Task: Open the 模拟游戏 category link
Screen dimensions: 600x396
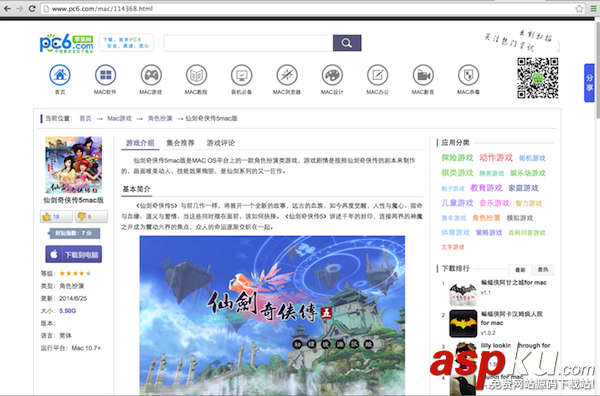Action: pos(520,218)
